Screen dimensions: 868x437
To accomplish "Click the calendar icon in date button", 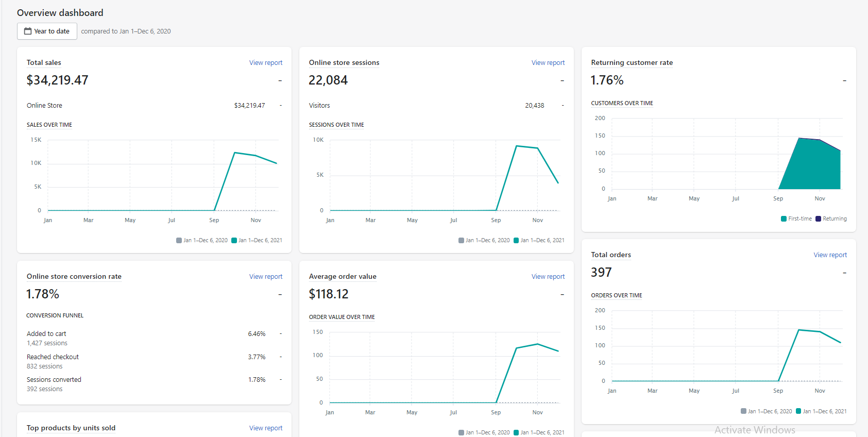I will point(28,31).
